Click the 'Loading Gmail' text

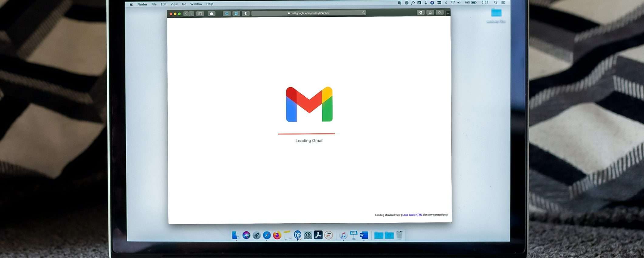pos(309,141)
